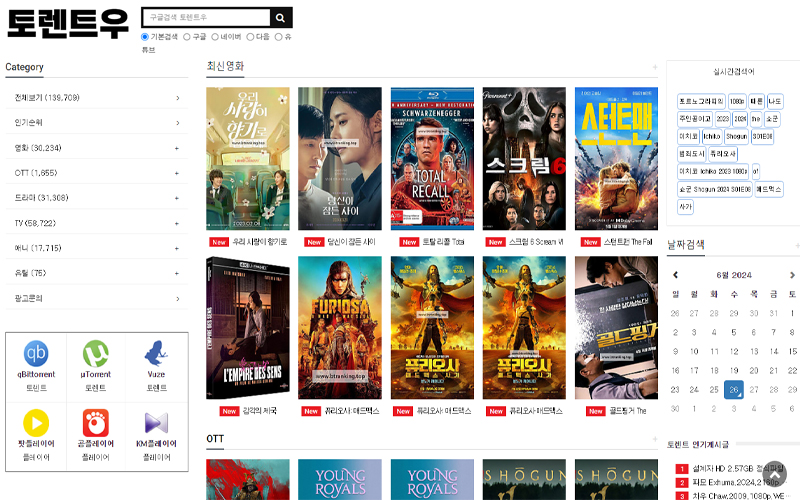
Task: Open the 스크림 6 Ghostface poster
Action: coord(524,159)
